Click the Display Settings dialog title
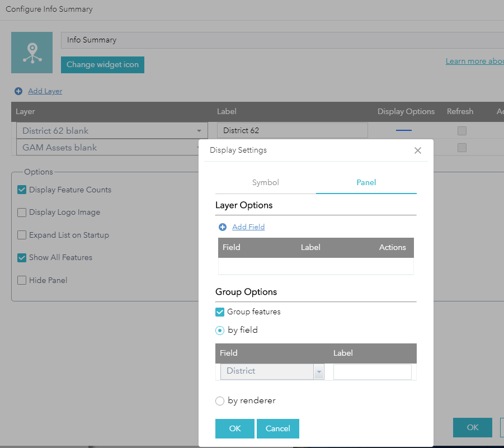Image resolution: width=504 pixels, height=448 pixels. (238, 150)
